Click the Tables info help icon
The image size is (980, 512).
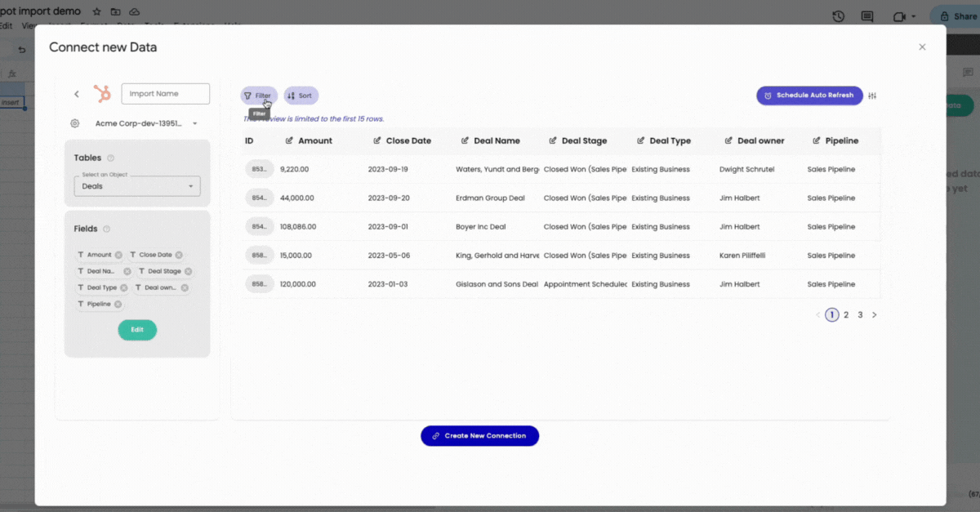point(111,158)
